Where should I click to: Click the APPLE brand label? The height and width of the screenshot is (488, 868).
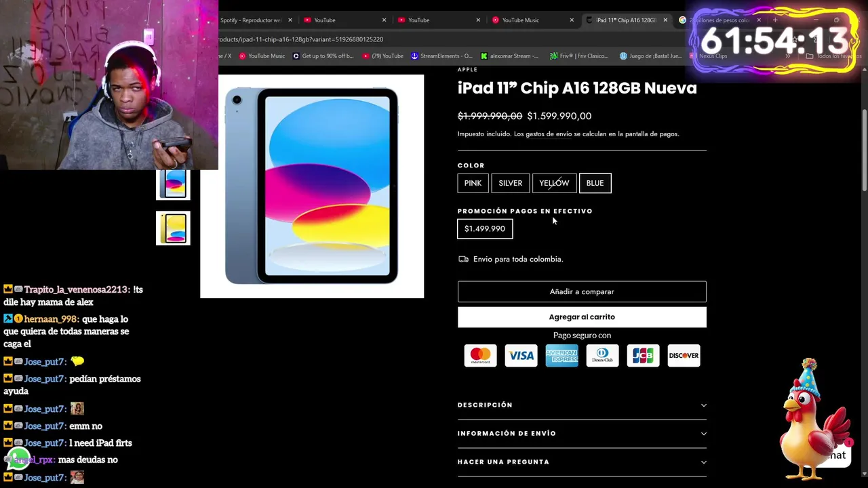[467, 70]
